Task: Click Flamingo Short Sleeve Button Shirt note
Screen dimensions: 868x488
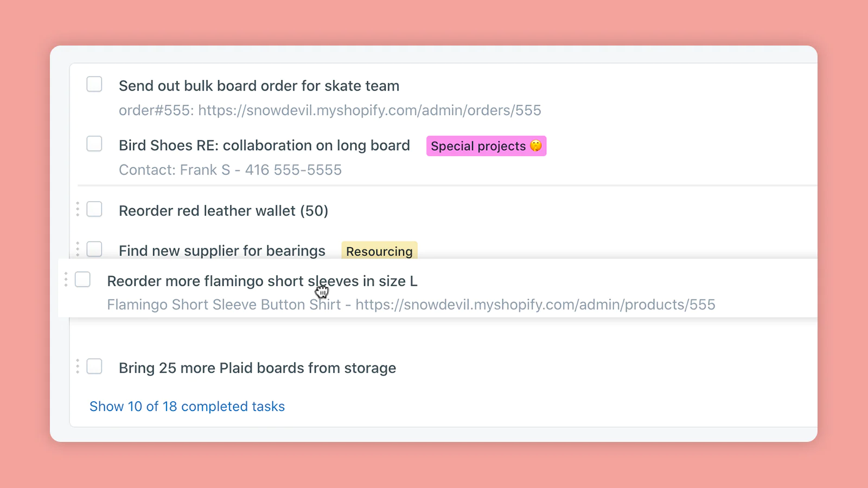Action: coord(411,305)
